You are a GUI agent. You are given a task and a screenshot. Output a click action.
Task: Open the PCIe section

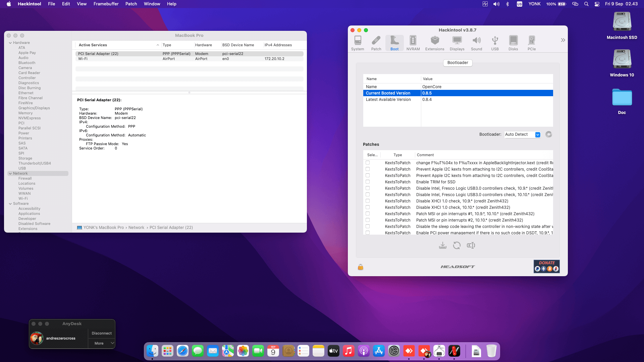tap(532, 43)
